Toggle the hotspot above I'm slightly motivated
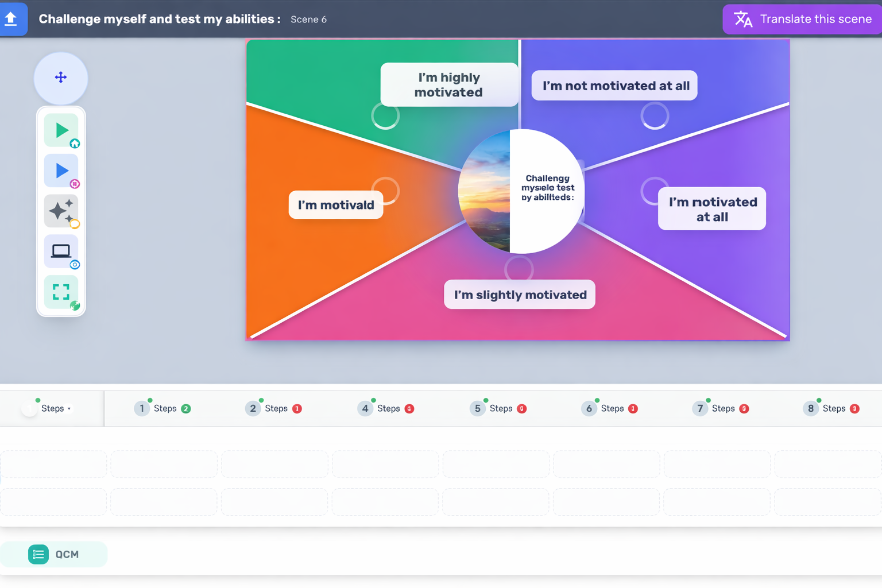This screenshot has height=588, width=882. 519,268
